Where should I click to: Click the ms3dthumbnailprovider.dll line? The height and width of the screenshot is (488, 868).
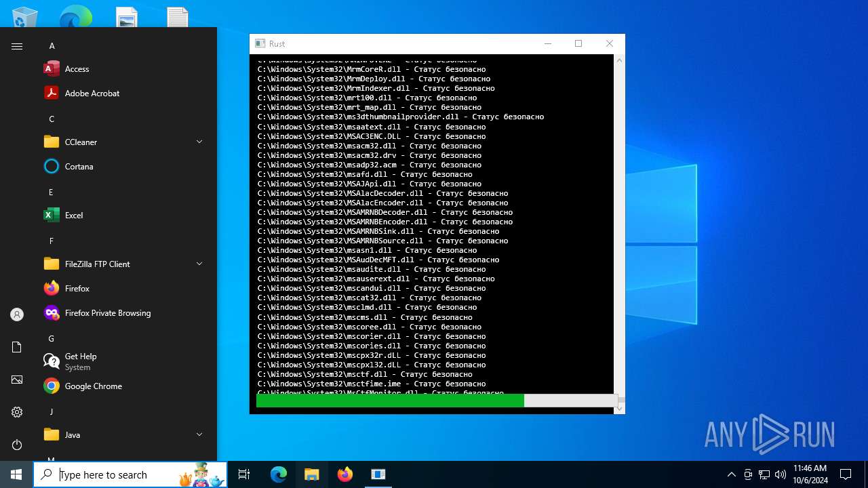[401, 117]
